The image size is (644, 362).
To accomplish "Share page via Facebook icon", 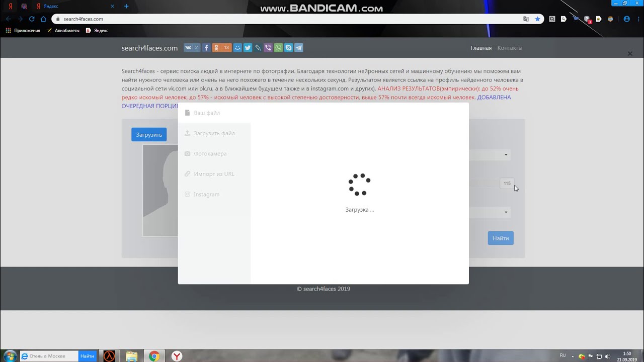I will point(206,48).
